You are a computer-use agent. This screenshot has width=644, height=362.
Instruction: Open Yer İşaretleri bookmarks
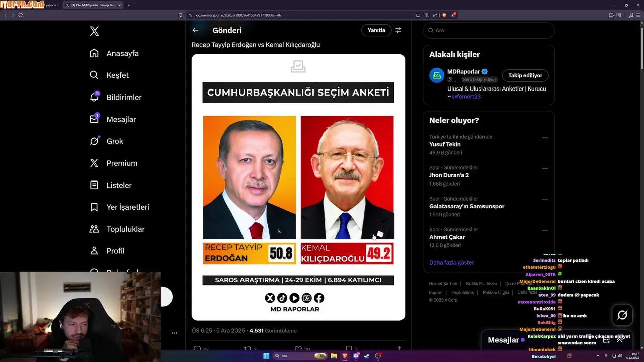tap(94, 207)
